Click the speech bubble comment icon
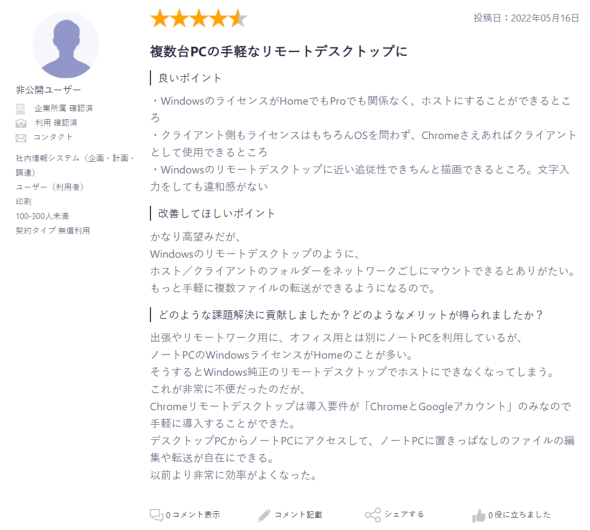Viewport: 590px width, 530px height. coord(157,515)
